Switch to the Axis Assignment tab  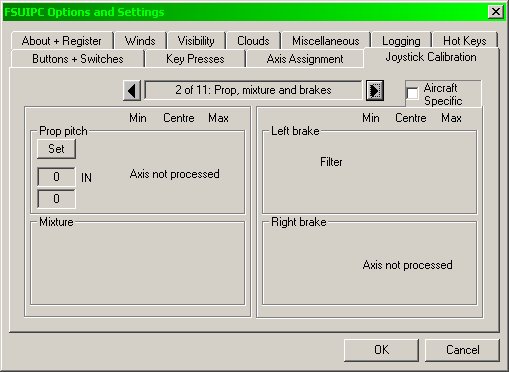point(305,59)
